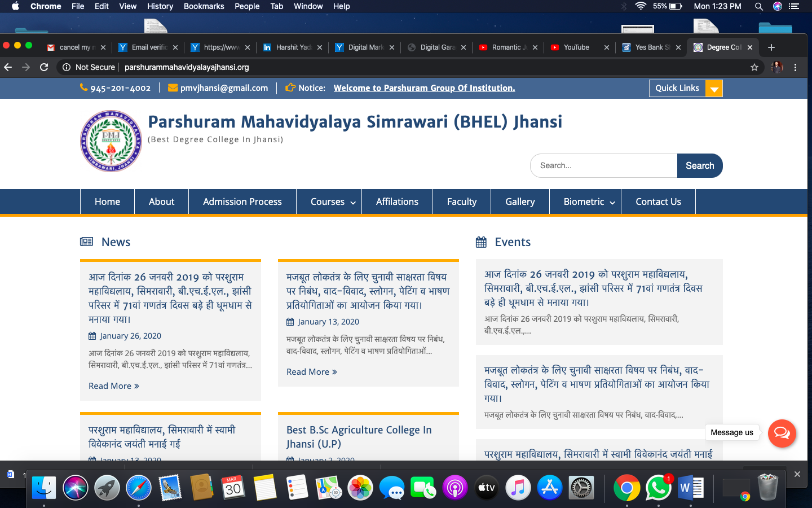Viewport: 812px width, 508px height.
Task: Open Reminders in the Dock
Action: [297, 488]
